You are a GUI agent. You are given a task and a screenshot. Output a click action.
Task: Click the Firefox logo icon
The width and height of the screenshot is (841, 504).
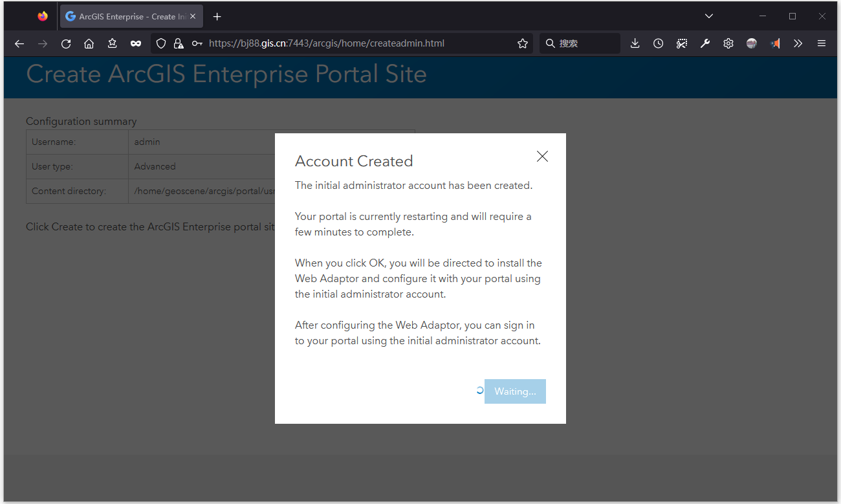[x=43, y=16]
